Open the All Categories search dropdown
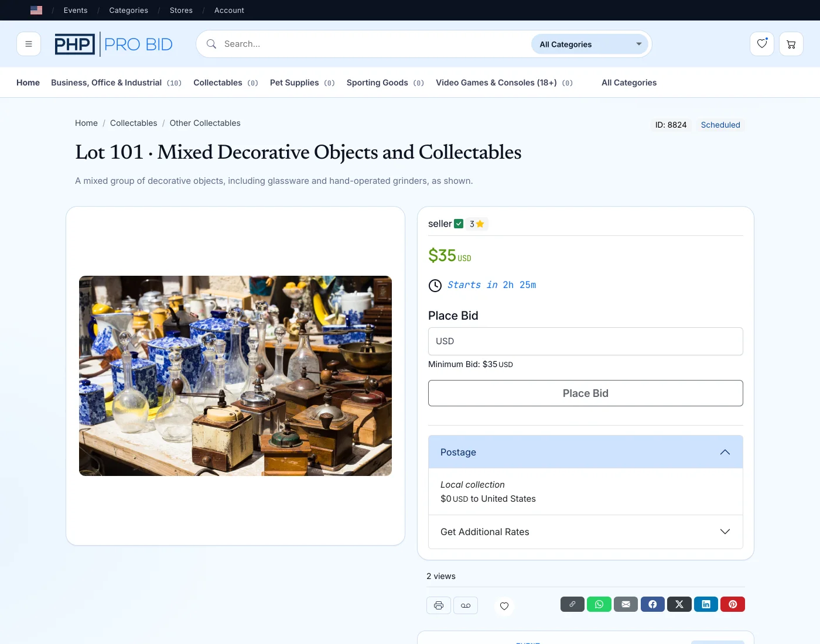This screenshot has height=644, width=820. [590, 44]
